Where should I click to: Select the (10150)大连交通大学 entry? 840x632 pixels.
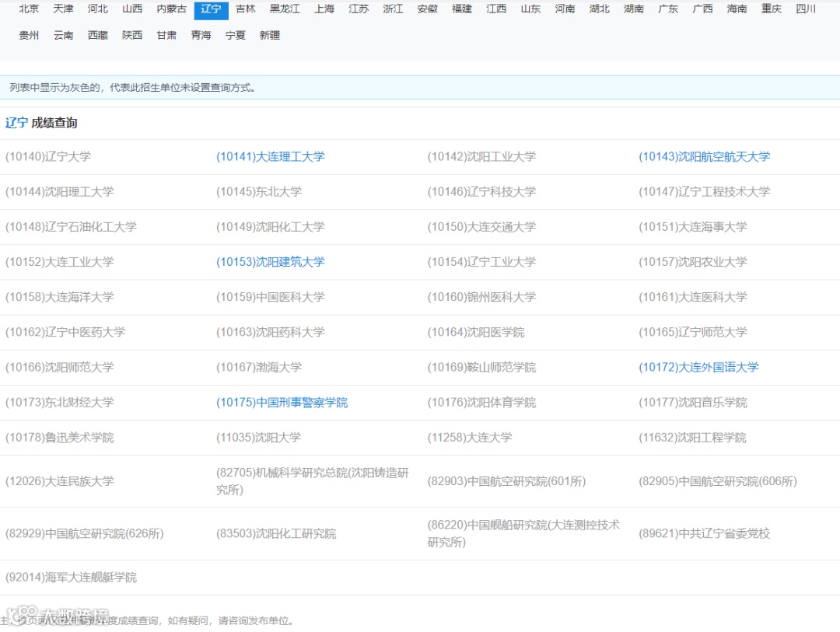[x=481, y=227]
